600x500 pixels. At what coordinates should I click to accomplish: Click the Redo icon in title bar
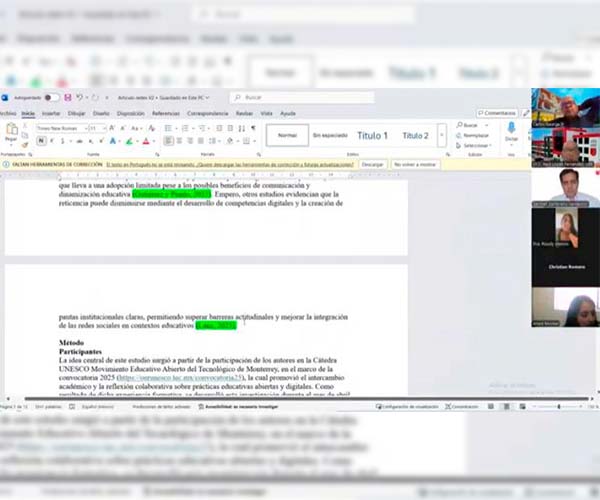[95, 98]
